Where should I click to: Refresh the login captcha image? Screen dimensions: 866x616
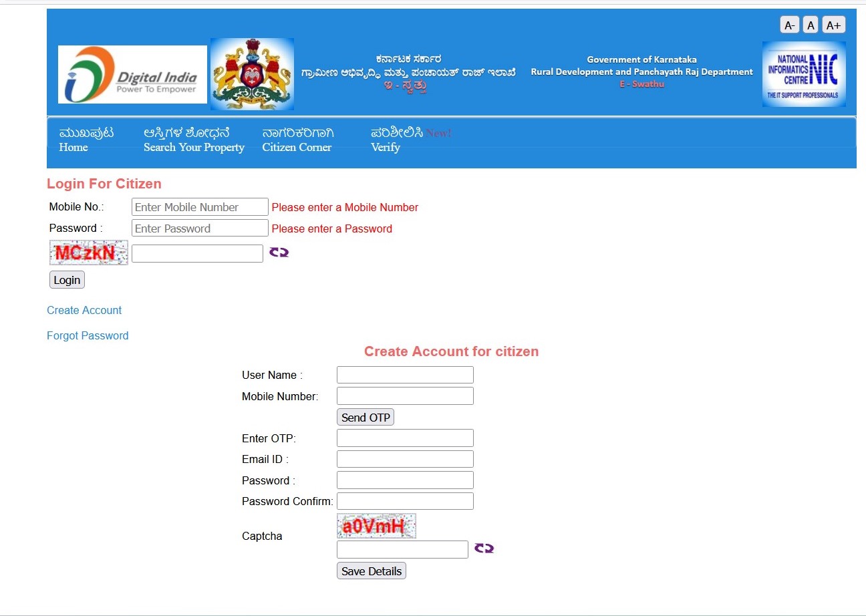(x=279, y=253)
